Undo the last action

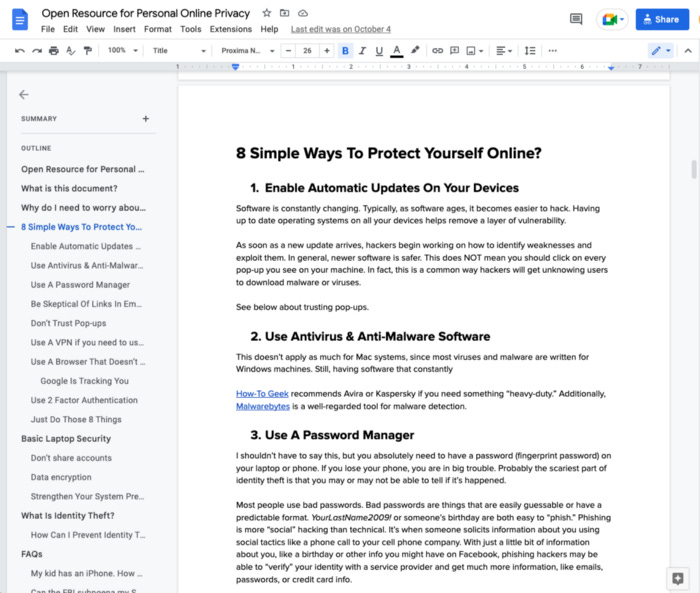coord(19,51)
